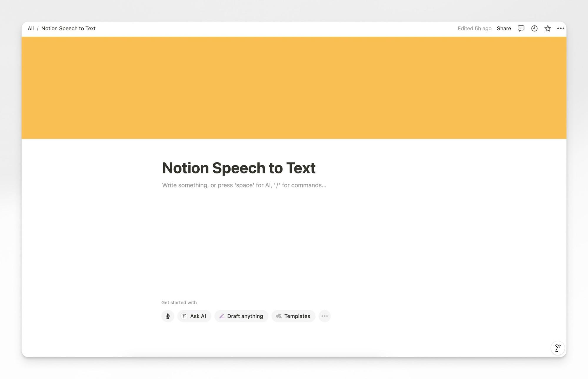
Task: Click the microphone dictation icon
Action: click(x=167, y=316)
